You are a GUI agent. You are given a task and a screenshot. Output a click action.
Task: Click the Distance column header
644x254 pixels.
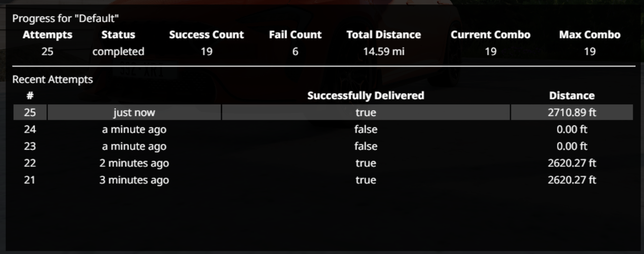tap(572, 95)
